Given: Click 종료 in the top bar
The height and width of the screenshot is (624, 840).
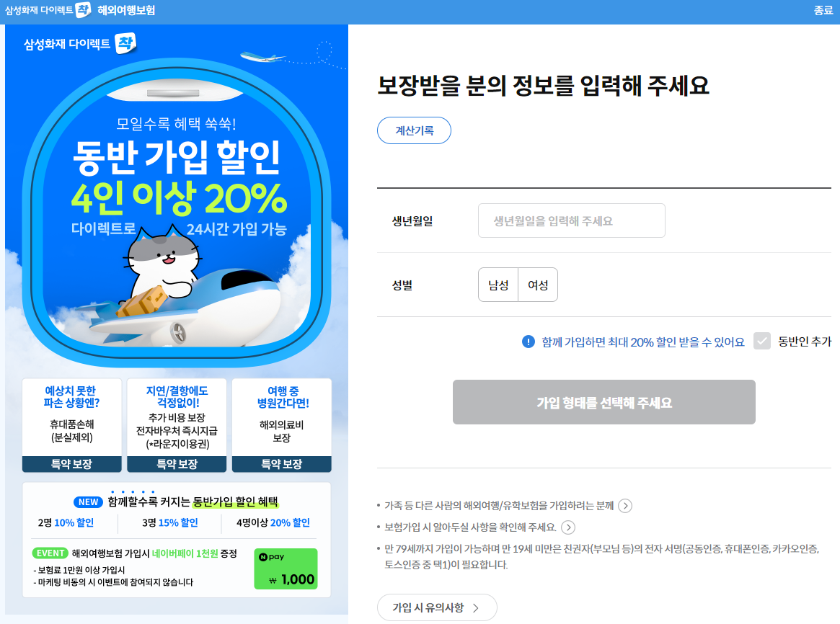Looking at the screenshot, I should (x=823, y=10).
